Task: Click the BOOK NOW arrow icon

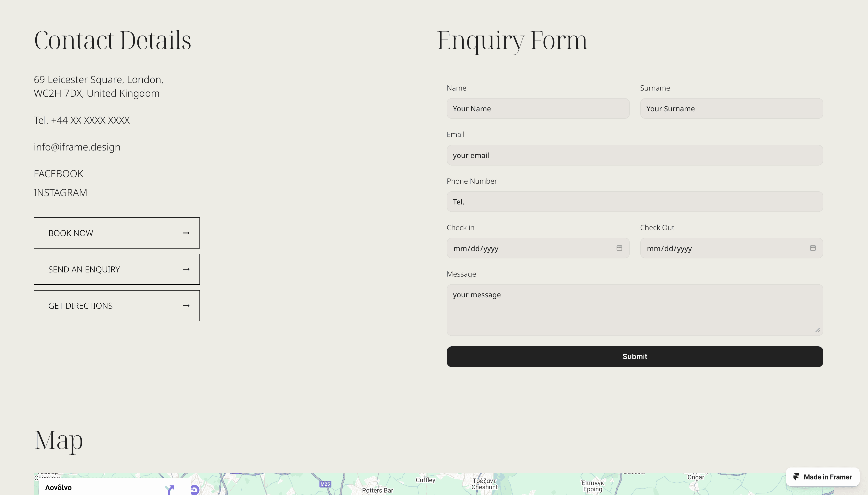Action: coord(186,233)
